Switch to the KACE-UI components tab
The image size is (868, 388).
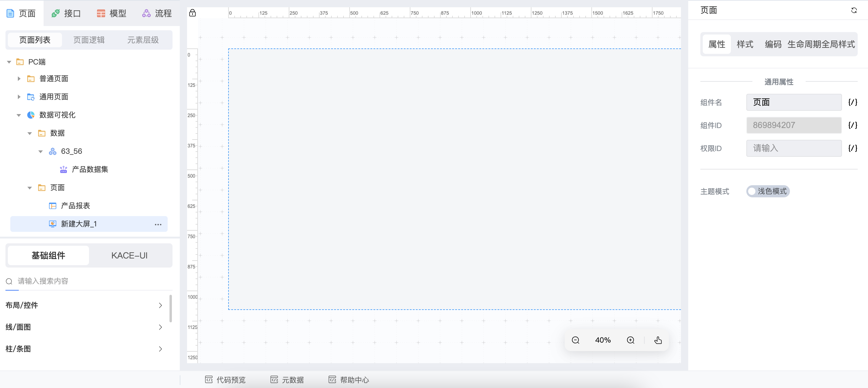coord(130,256)
